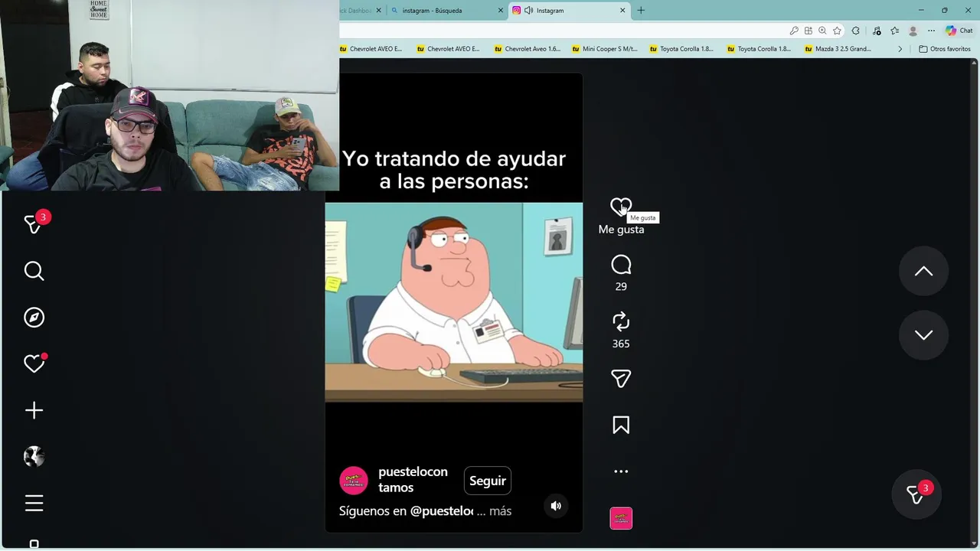Open the browser profile avatar
Image resolution: width=980 pixels, height=551 pixels.
(913, 31)
